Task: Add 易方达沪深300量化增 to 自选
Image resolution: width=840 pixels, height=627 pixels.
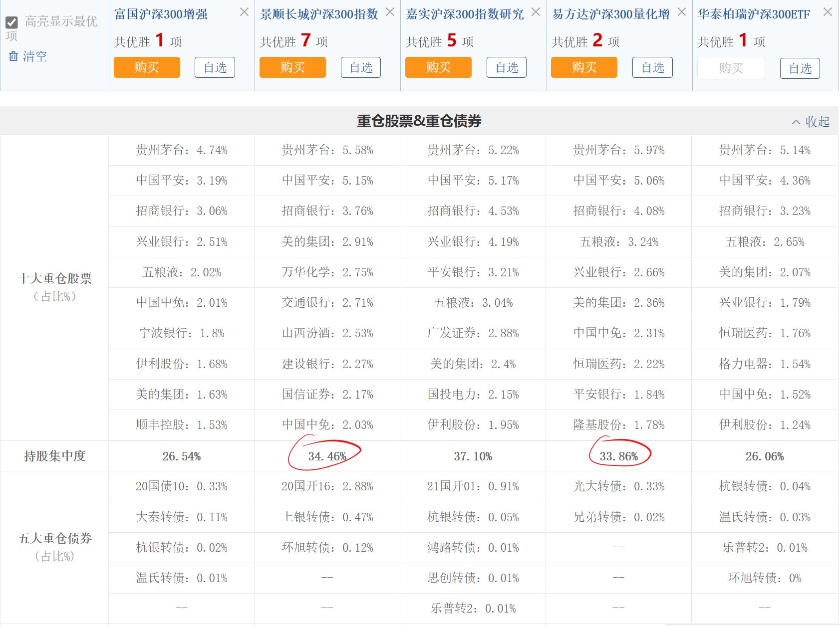Action: 652,67
